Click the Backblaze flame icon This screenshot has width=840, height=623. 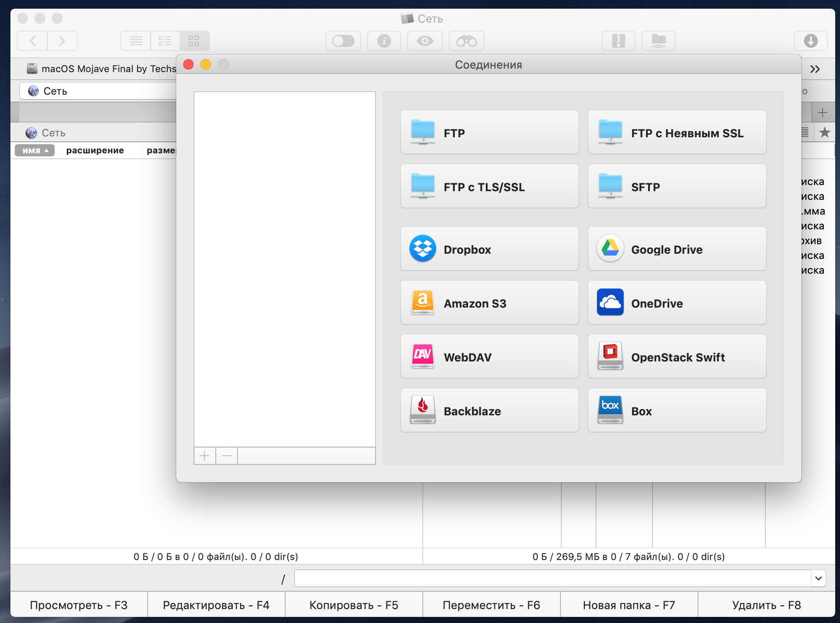click(x=422, y=410)
